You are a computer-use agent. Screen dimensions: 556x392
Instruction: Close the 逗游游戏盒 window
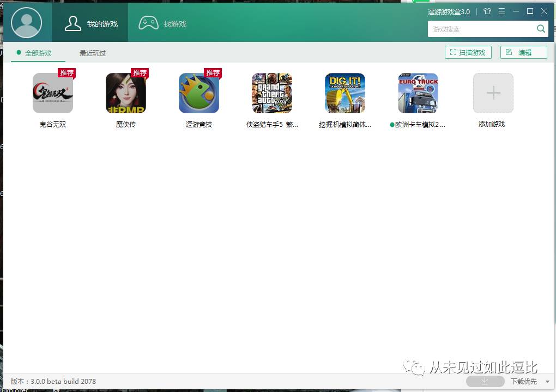click(545, 11)
